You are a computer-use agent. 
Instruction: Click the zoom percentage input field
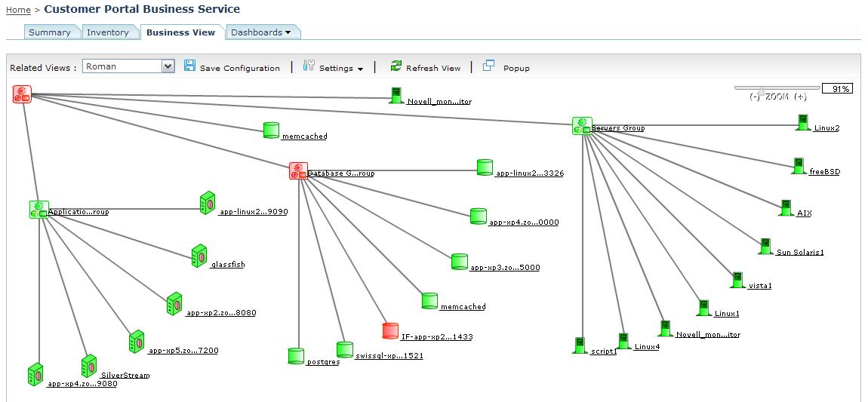click(836, 89)
